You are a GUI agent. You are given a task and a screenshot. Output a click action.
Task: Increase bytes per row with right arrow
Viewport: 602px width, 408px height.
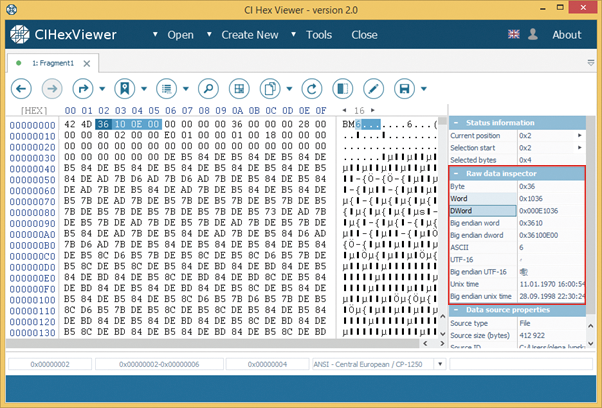click(372, 111)
